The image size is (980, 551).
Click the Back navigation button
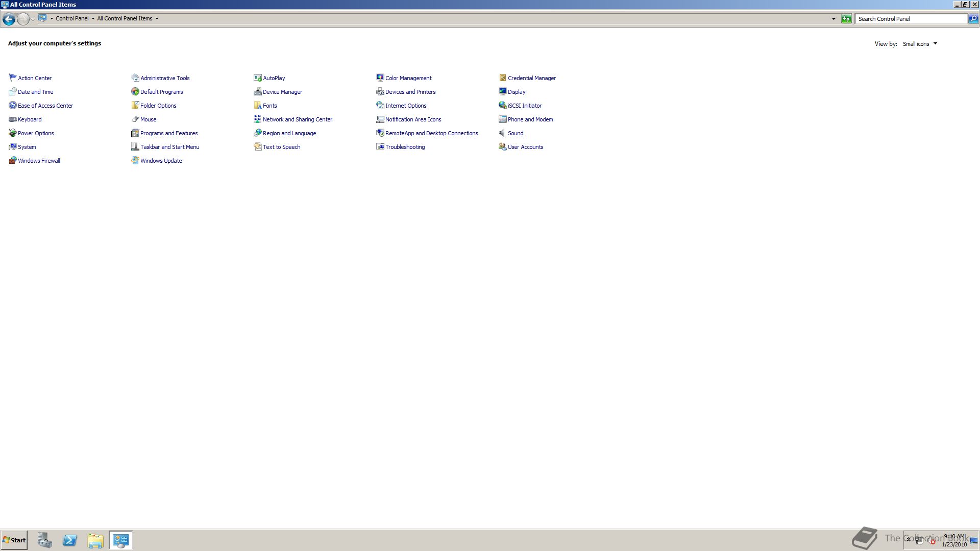pos(9,19)
